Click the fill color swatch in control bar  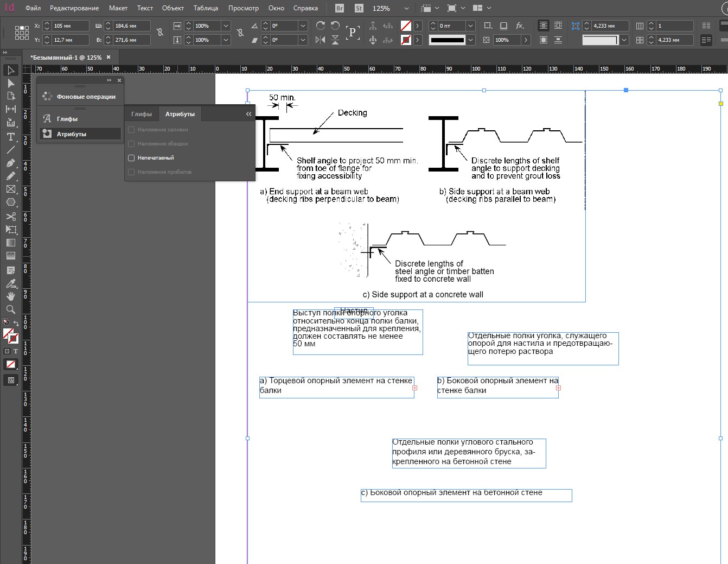[x=406, y=26]
